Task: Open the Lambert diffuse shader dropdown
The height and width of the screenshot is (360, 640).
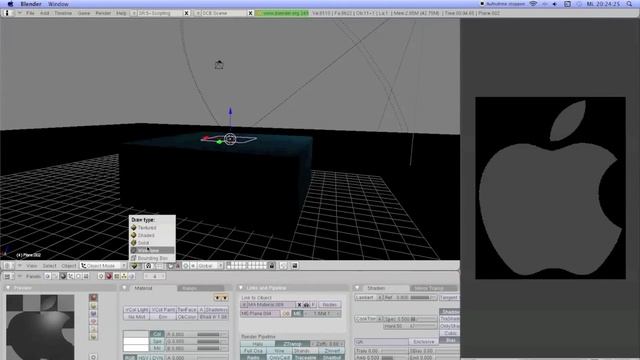Action: click(x=368, y=298)
